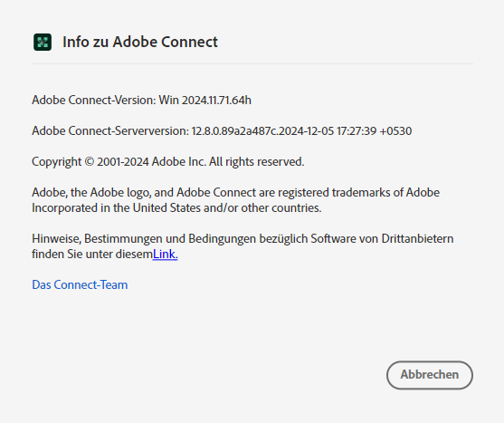504x423 pixels.
Task: Dismiss the dialog with Abbrechen
Action: (430, 375)
